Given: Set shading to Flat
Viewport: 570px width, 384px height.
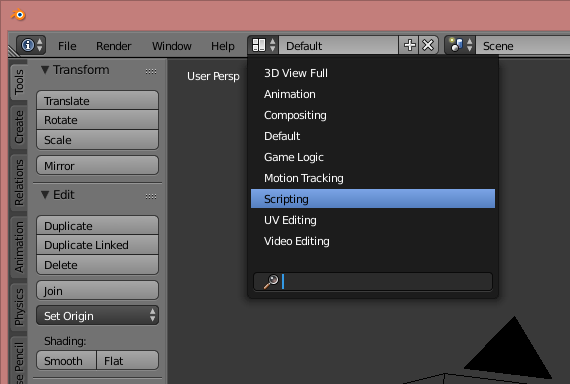Looking at the screenshot, I should pyautogui.click(x=128, y=361).
